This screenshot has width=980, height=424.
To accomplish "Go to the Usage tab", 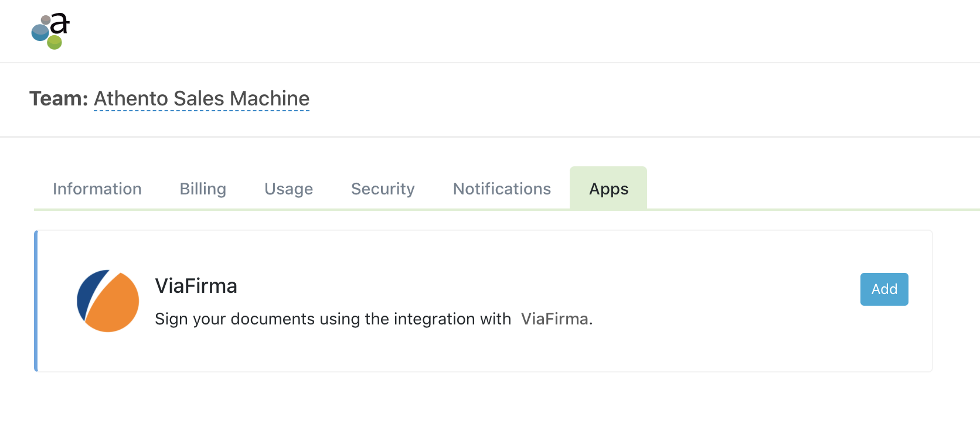I will tap(288, 189).
